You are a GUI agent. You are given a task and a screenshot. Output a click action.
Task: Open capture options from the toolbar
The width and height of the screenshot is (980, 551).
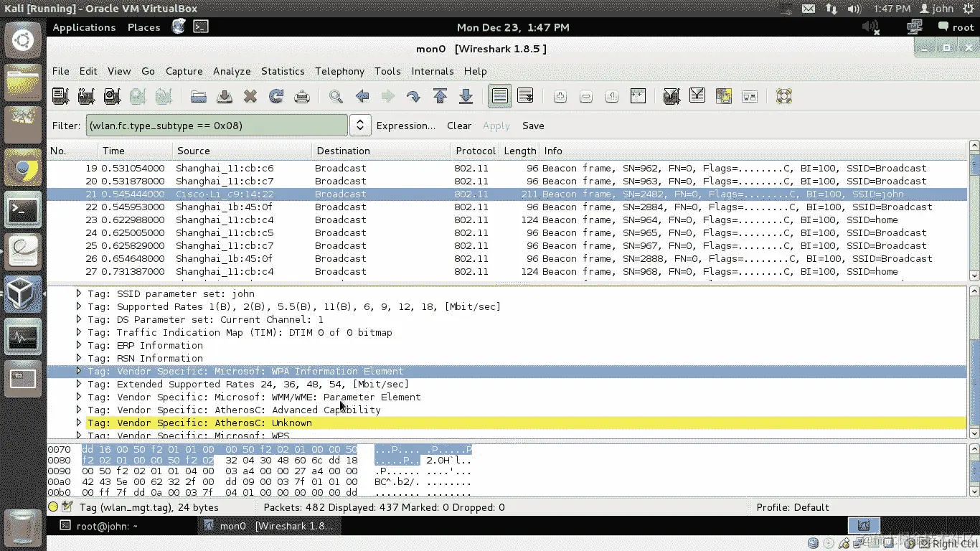[86, 96]
